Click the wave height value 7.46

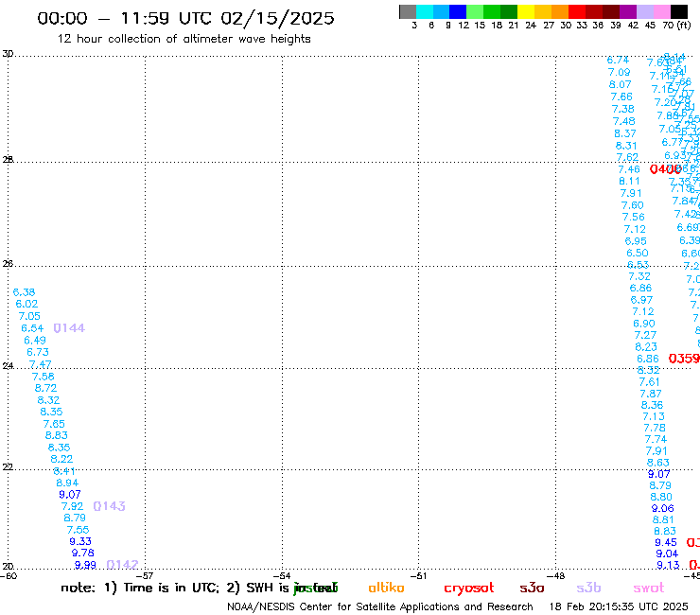tap(629, 169)
